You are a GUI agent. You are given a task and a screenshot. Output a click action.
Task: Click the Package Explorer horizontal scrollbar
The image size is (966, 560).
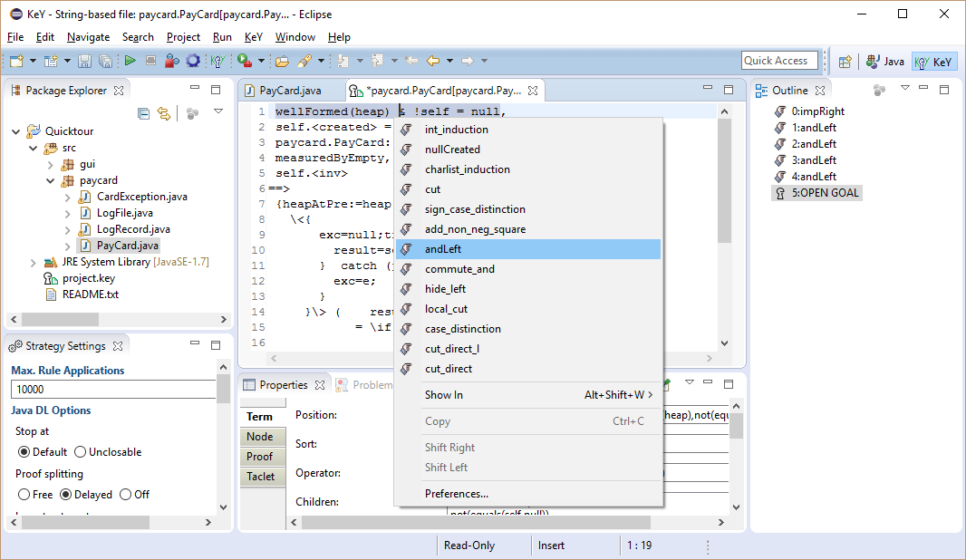(x=60, y=320)
